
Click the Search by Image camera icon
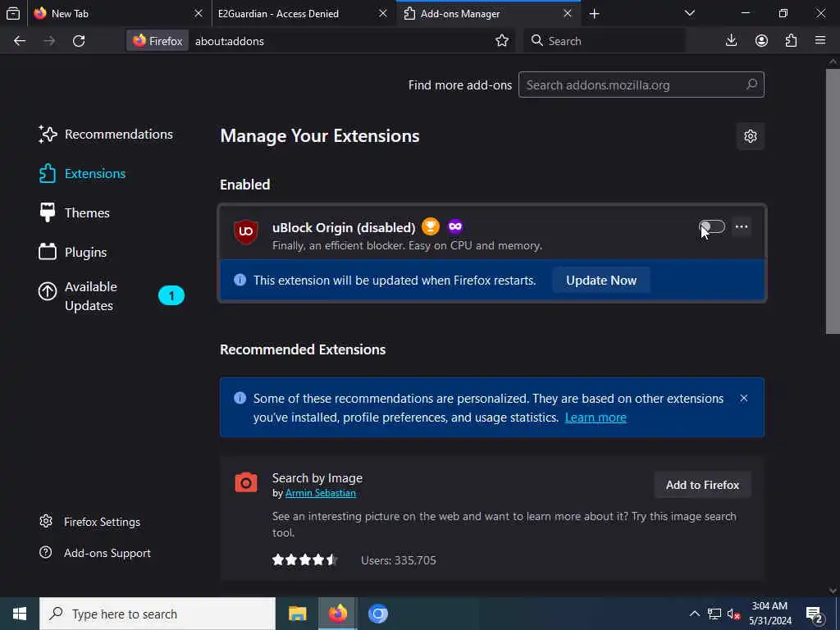coord(246,482)
